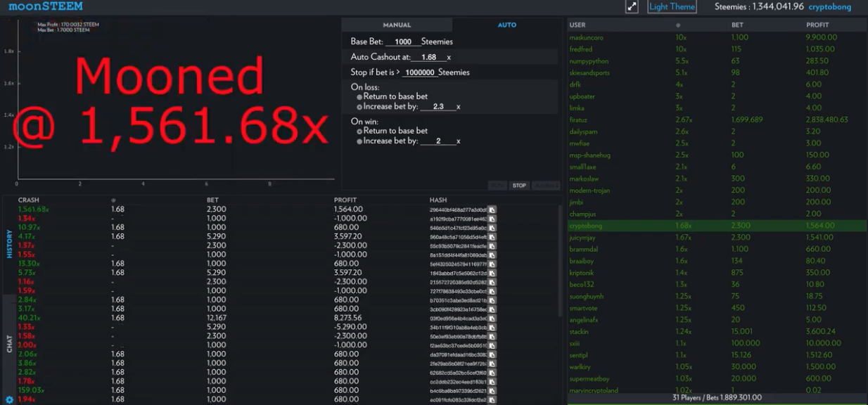Image resolution: width=868 pixels, height=405 pixels.
Task: Copy hash of the 1.94x crash row
Action: tap(492, 399)
